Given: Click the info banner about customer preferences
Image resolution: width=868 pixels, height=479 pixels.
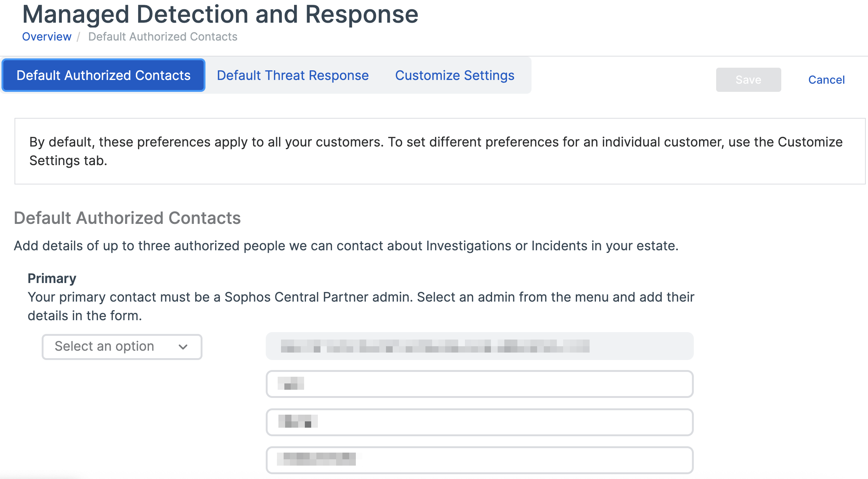Looking at the screenshot, I should coord(439,151).
